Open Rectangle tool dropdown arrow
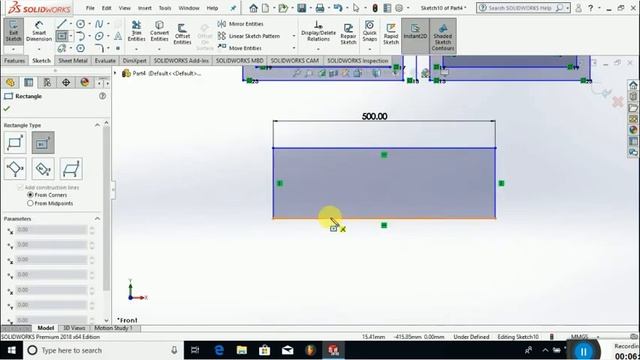The image size is (640, 360). 70,36
